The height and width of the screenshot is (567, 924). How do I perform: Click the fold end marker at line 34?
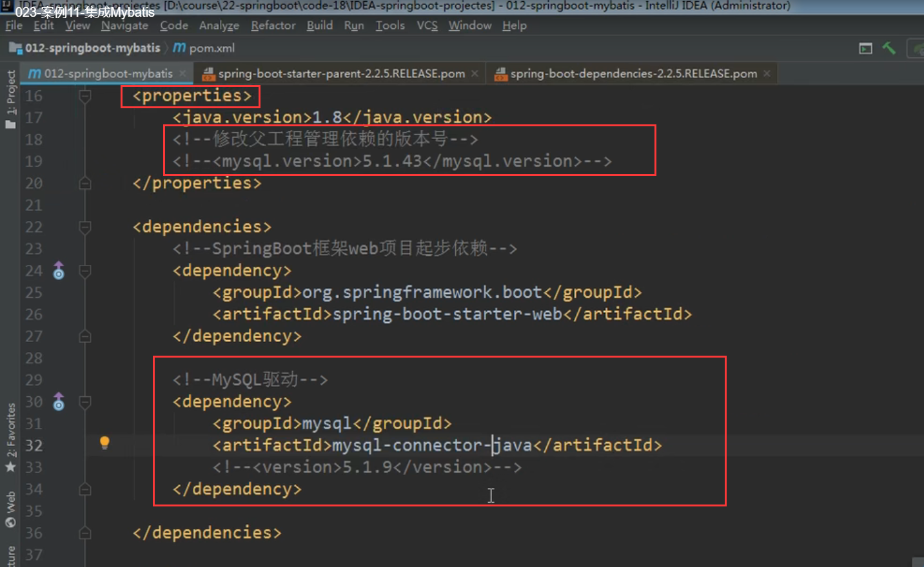coord(84,490)
